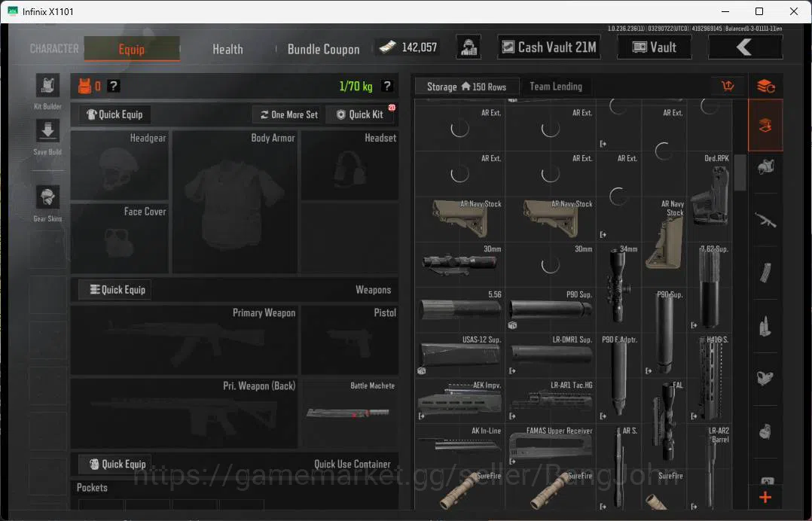Open the Cash Vault 21M
Screen dimensions: 812x521
pos(549,47)
